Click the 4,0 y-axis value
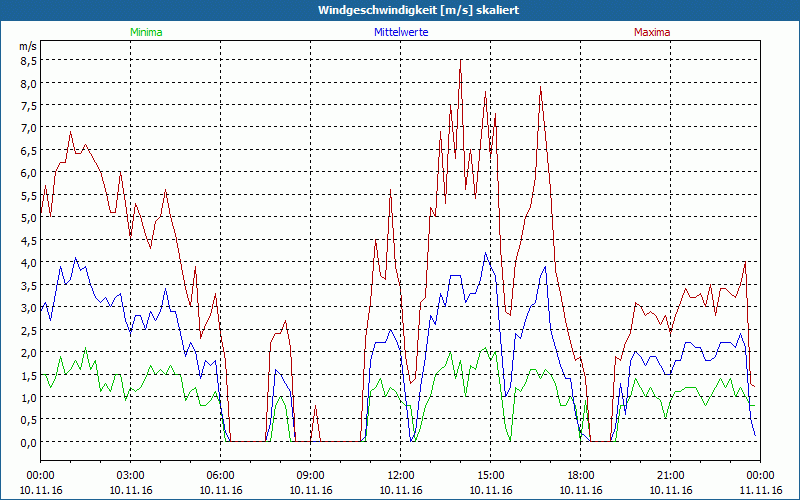Viewport: 800px width, 500px height. click(x=29, y=263)
